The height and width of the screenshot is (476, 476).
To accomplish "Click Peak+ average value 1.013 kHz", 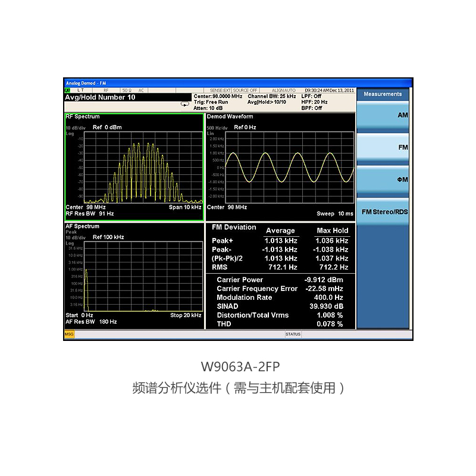I will (x=281, y=241).
